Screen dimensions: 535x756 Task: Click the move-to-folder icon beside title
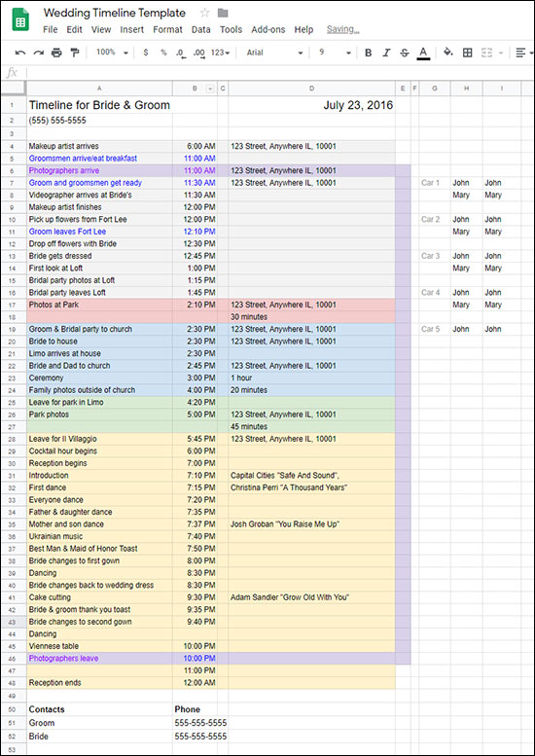[223, 13]
